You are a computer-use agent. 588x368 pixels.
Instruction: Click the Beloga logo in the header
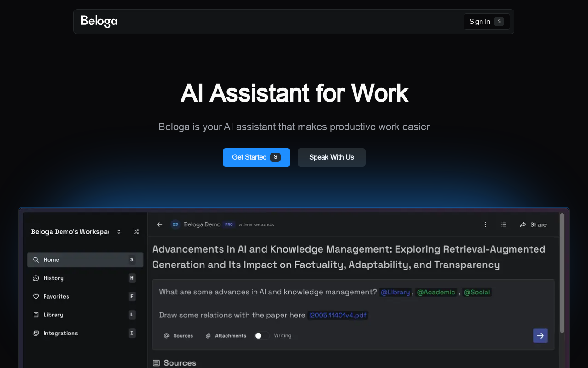pyautogui.click(x=99, y=21)
